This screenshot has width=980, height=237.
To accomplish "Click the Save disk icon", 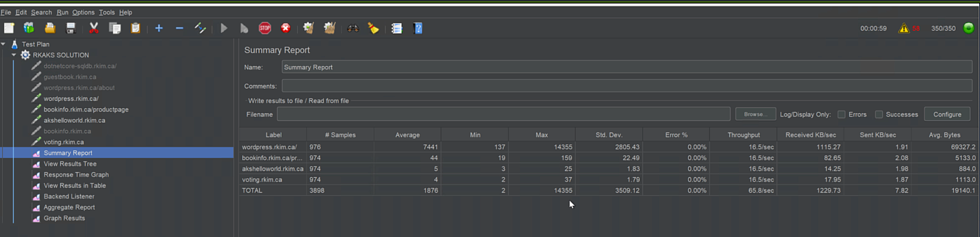I will pos(71,28).
